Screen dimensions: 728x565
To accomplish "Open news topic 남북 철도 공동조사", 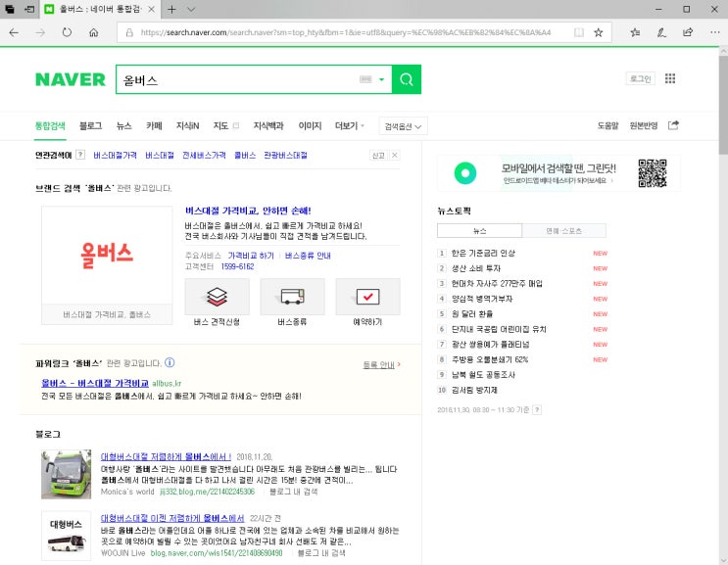I will click(483, 374).
